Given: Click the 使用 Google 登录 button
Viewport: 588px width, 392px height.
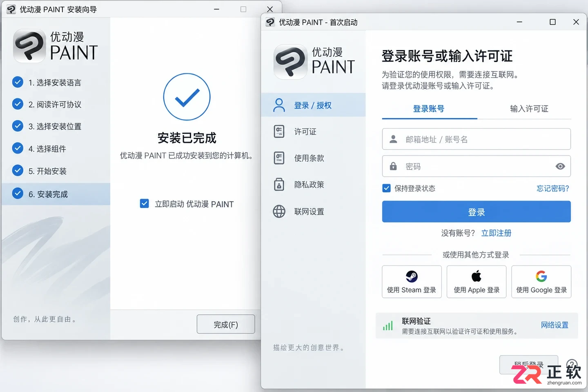Looking at the screenshot, I should [x=541, y=282].
